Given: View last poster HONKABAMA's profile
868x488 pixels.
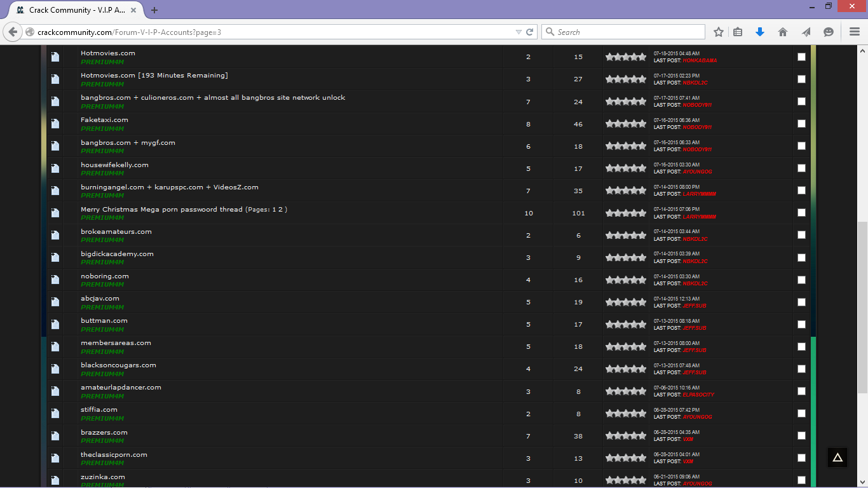Looking at the screenshot, I should tap(700, 60).
